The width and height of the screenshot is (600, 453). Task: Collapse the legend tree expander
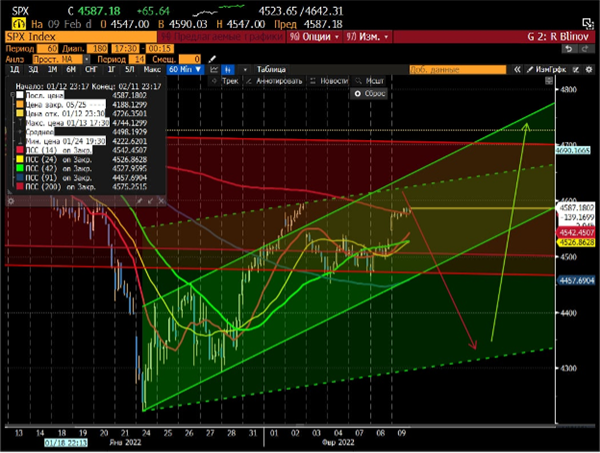[12, 94]
